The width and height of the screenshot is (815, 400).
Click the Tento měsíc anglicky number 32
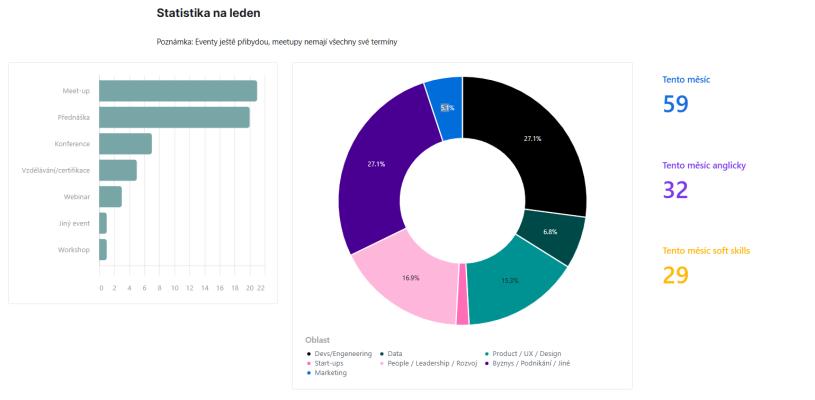click(675, 190)
